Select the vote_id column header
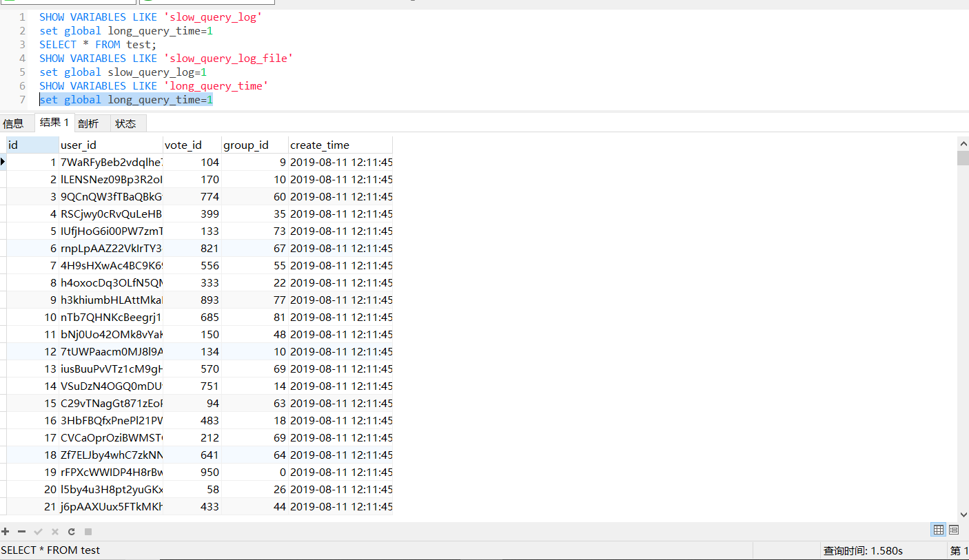Viewport: 969px width, 560px height. (192, 145)
